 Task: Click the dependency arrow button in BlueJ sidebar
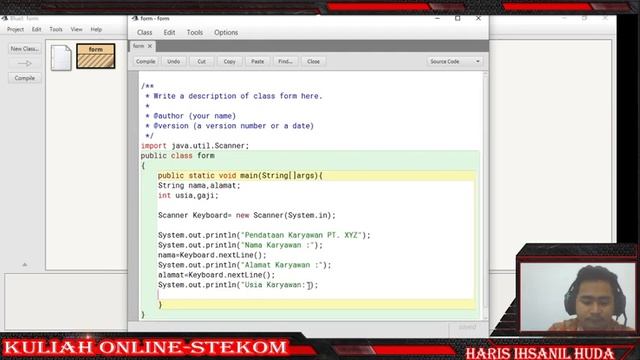[24, 63]
